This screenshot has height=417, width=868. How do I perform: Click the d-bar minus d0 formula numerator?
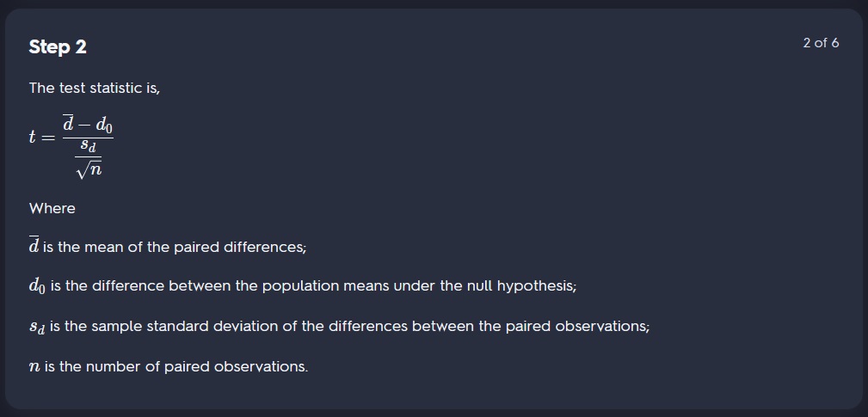(88, 125)
